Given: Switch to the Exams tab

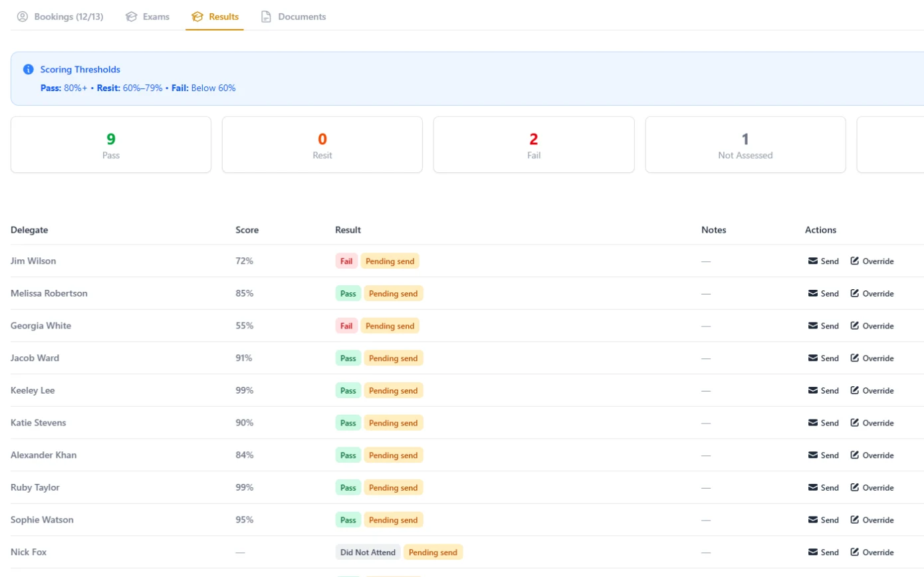Looking at the screenshot, I should point(148,17).
